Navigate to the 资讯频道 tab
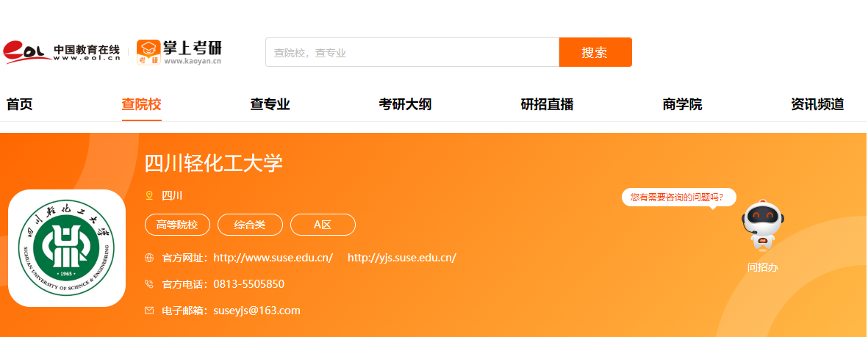The height and width of the screenshot is (337, 868). [x=817, y=104]
